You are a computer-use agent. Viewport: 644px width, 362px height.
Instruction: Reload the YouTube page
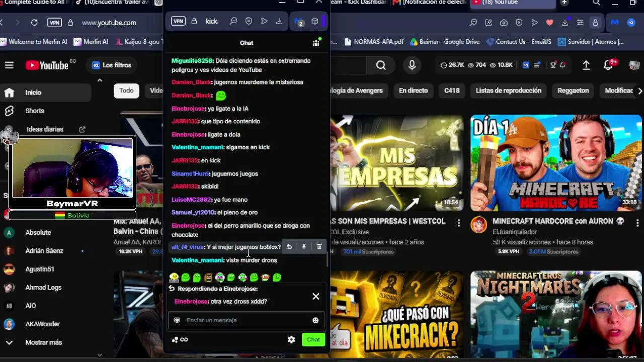click(34, 23)
